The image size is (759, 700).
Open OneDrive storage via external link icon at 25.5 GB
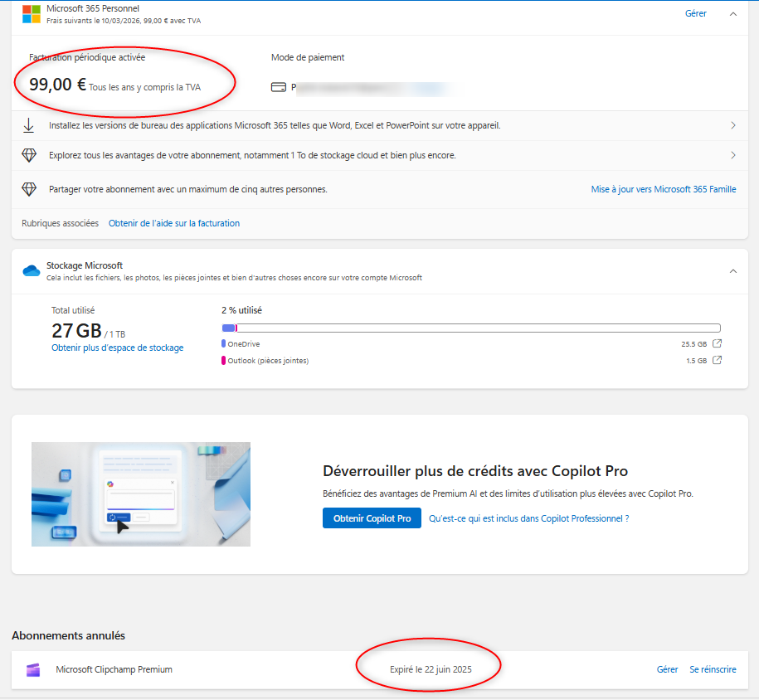(x=718, y=343)
